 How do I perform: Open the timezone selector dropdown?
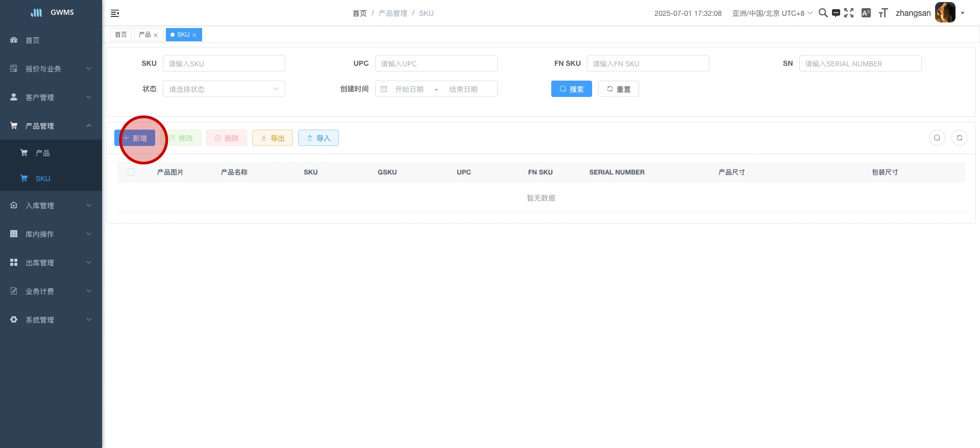[x=772, y=13]
